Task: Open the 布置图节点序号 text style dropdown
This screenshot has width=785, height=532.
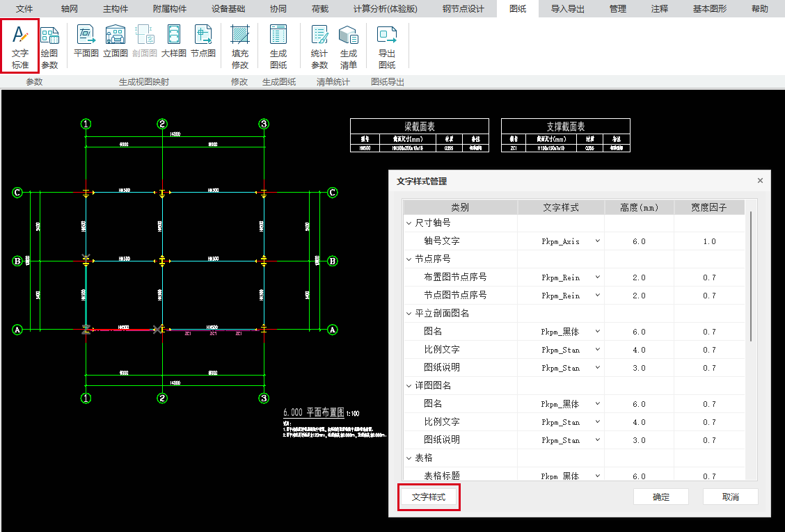Action: pyautogui.click(x=597, y=277)
